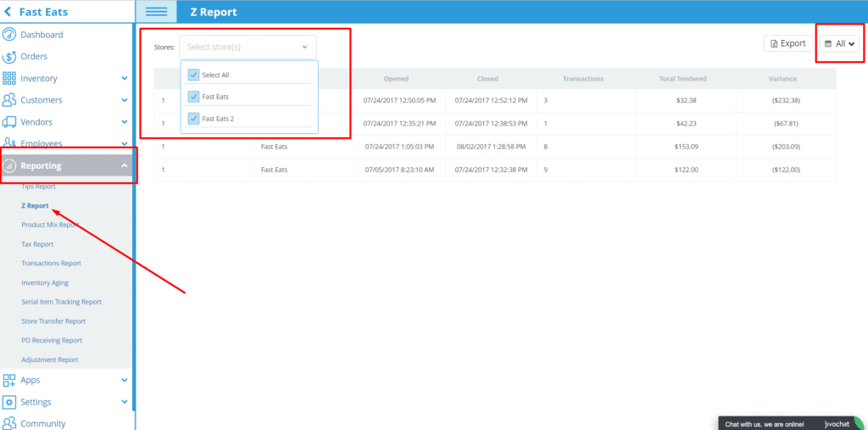Screen dimensions: 868x430
Task: Click the Community people icon
Action: pyautogui.click(x=8, y=423)
